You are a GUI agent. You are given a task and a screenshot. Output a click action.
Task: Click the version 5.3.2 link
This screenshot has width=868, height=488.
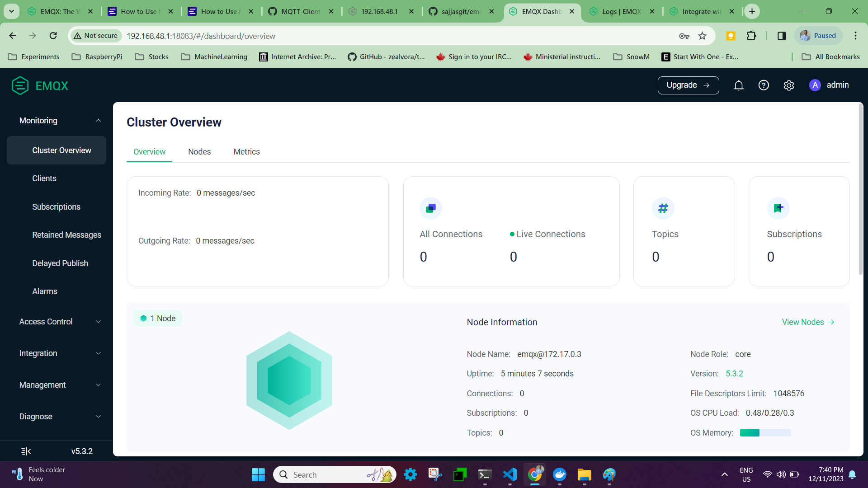tap(734, 374)
